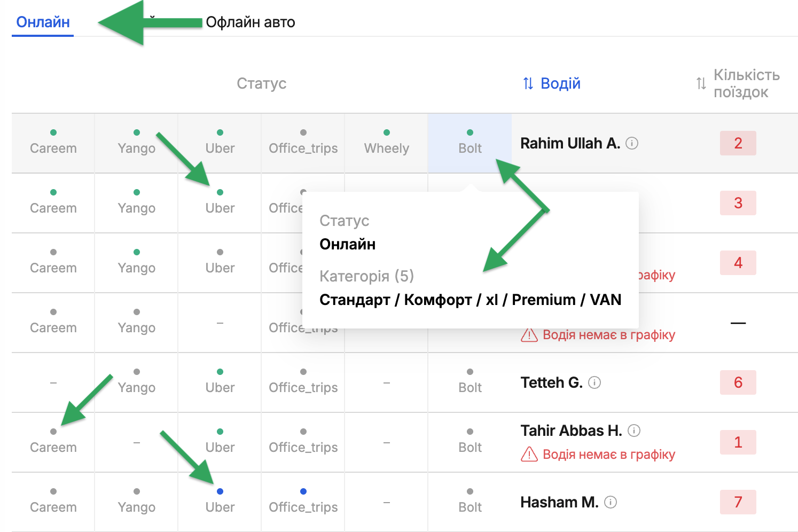Click info icon beside Hasham M.
Viewport: 798px width, 532px height.
611,502
